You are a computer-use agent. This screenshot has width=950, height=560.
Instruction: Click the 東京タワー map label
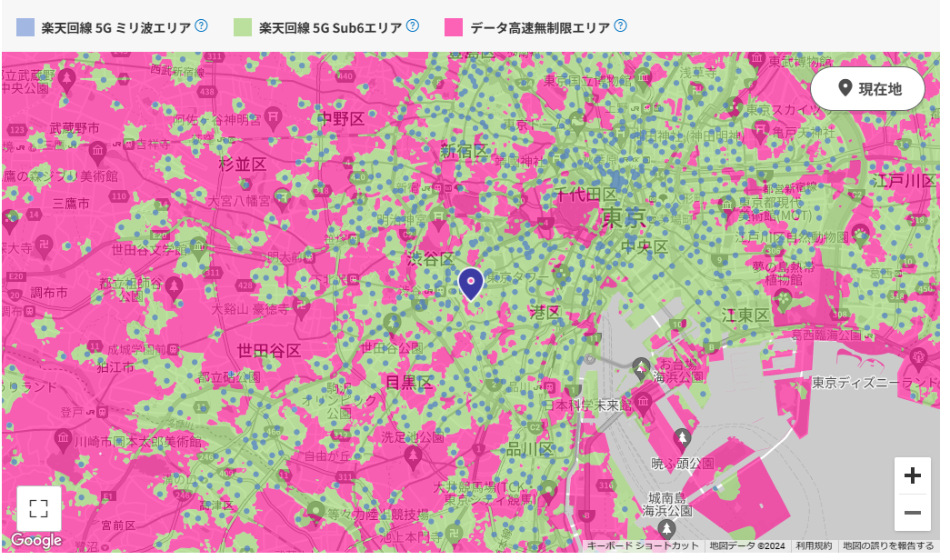pyautogui.click(x=516, y=277)
